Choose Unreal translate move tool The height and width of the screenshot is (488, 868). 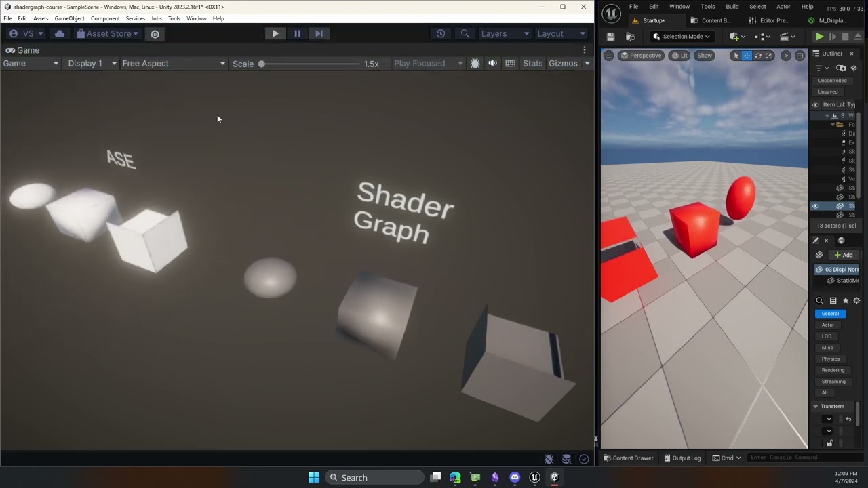click(x=747, y=56)
